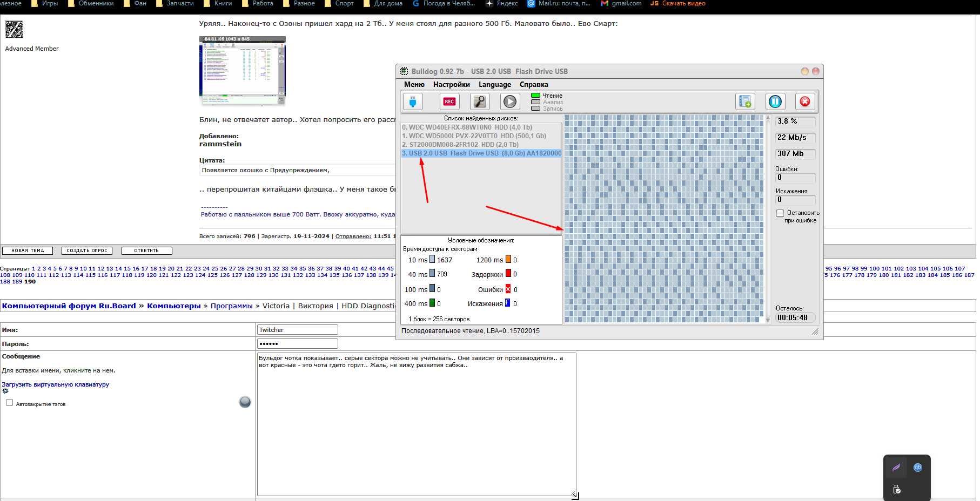Click the blue USB drive toolbar icon
This screenshot has width=980, height=501.
[413, 101]
